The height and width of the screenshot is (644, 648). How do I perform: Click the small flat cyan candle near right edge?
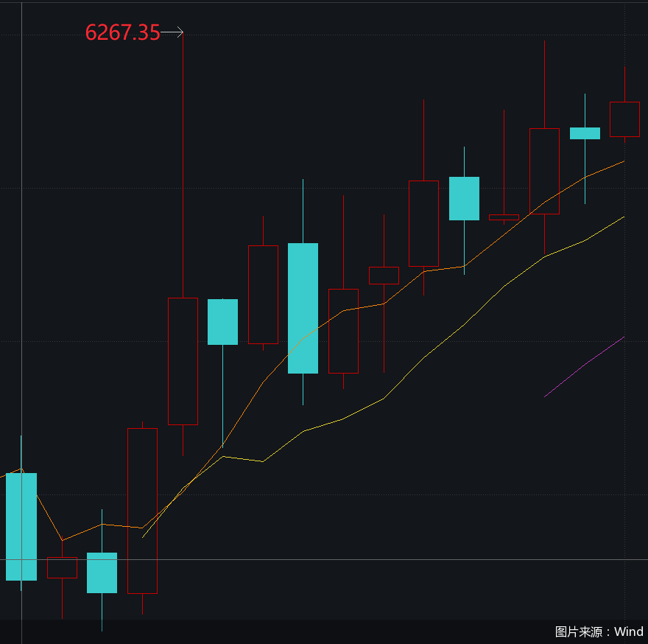coord(585,133)
